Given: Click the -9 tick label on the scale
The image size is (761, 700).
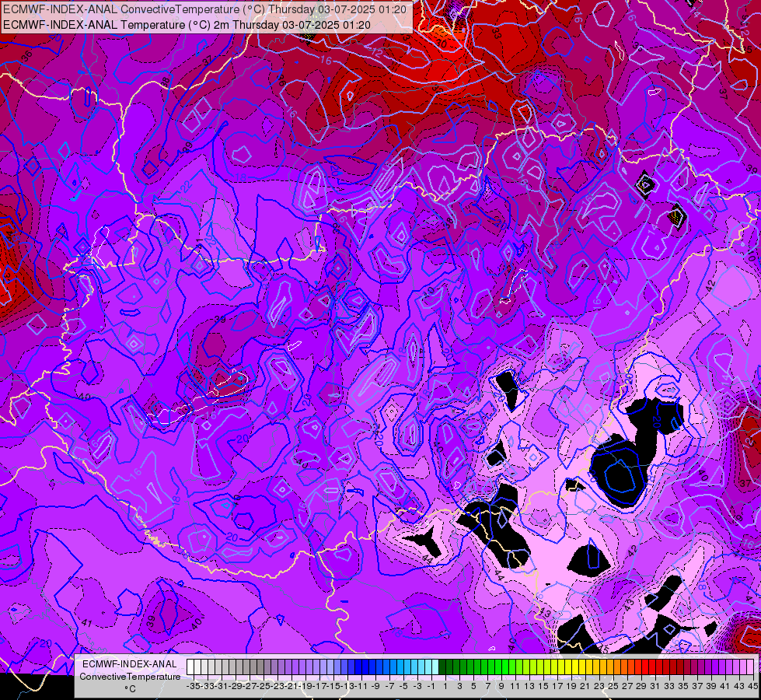Looking at the screenshot, I should tap(375, 686).
